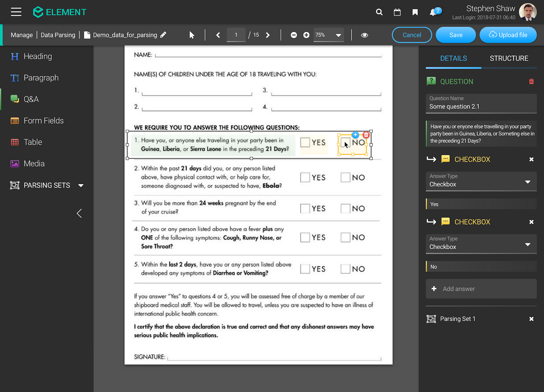Click the Upload file button

point(508,35)
